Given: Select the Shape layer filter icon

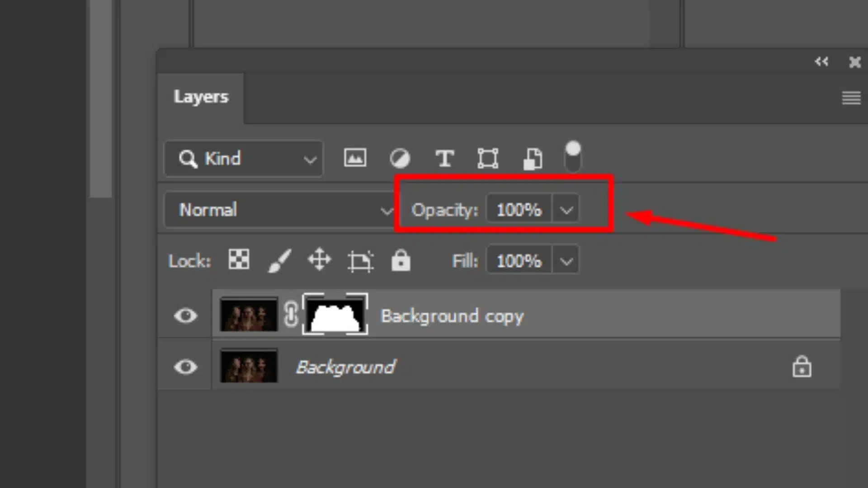Looking at the screenshot, I should coord(489,157).
